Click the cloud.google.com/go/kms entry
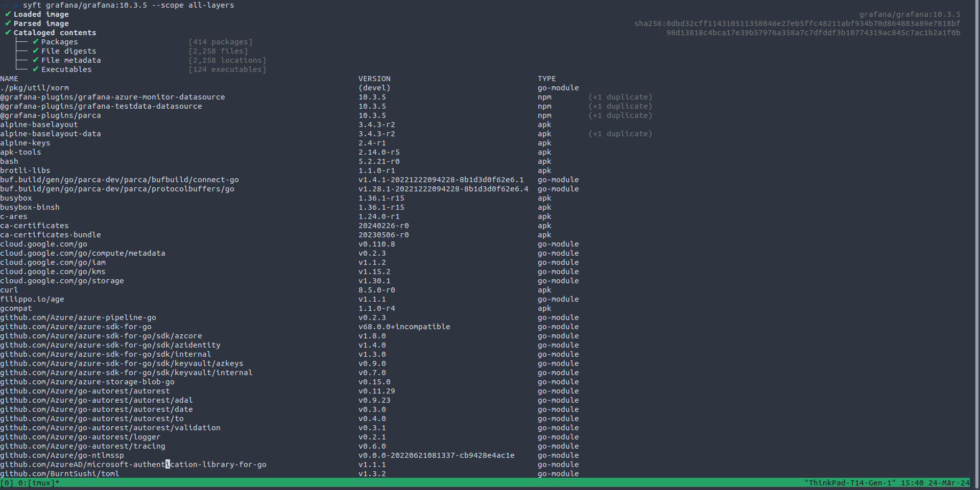Viewport: 980px width, 490px height. (x=53, y=272)
